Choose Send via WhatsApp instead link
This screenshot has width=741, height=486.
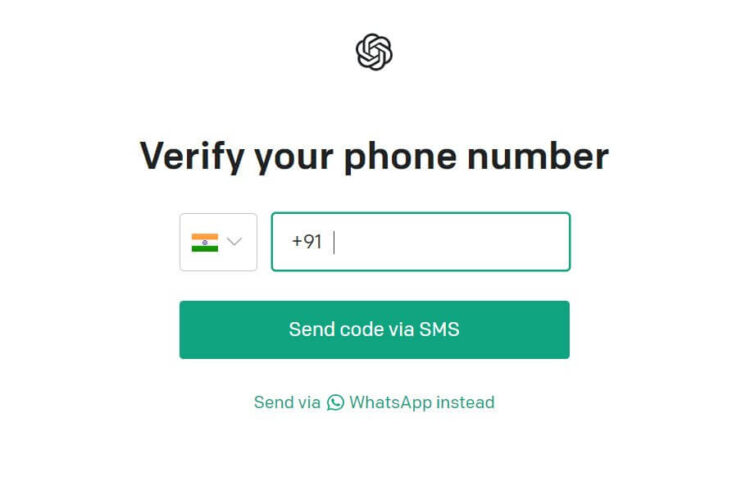click(x=374, y=403)
